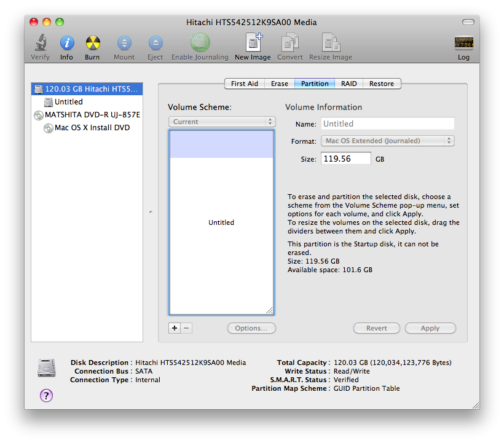Click the green zoom window button
This screenshot has height=443, width=504.
pos(60,22)
